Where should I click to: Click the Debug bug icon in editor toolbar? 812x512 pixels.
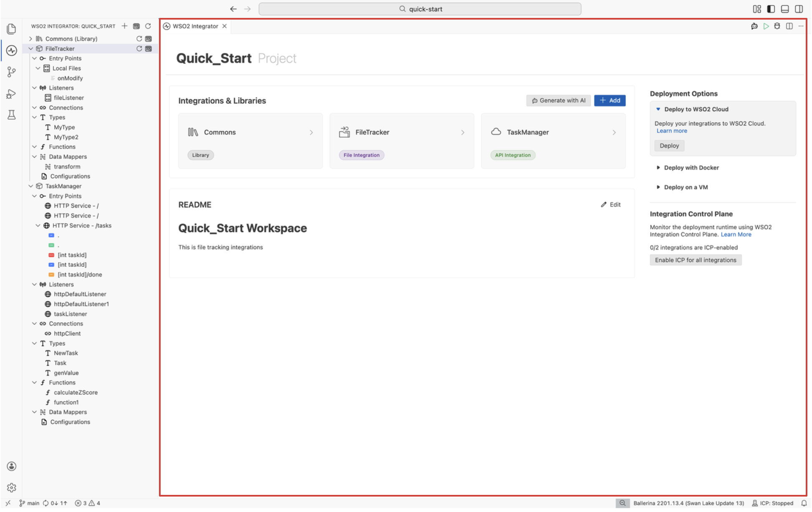click(x=777, y=26)
